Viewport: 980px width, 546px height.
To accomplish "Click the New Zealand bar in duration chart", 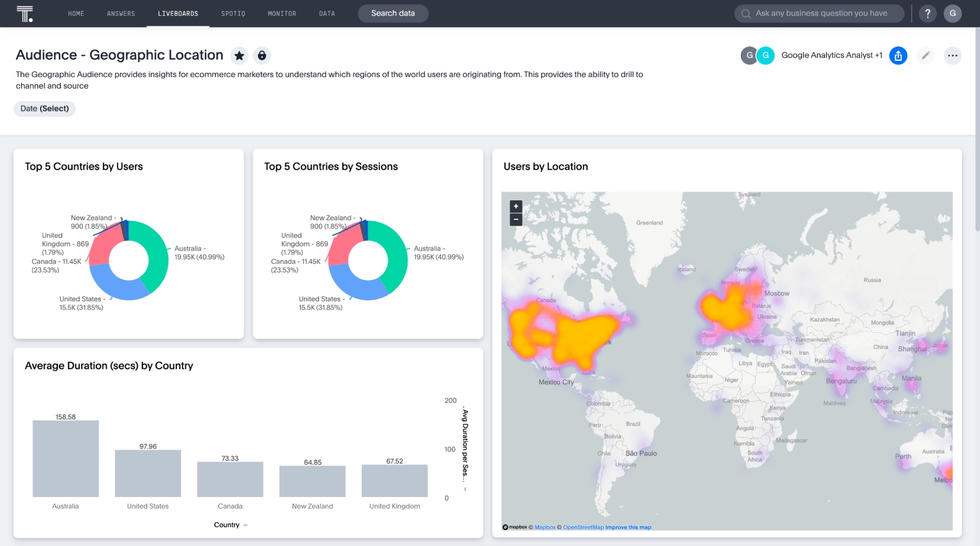I will (312, 481).
